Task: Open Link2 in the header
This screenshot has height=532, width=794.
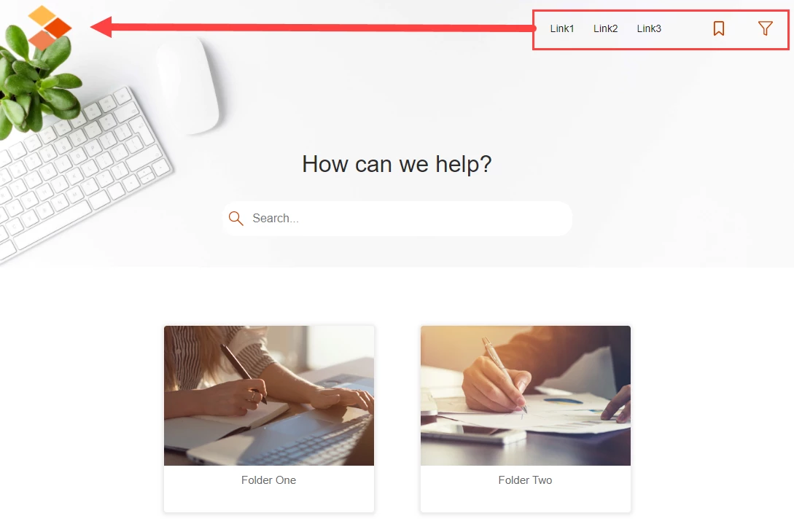Action: [606, 29]
